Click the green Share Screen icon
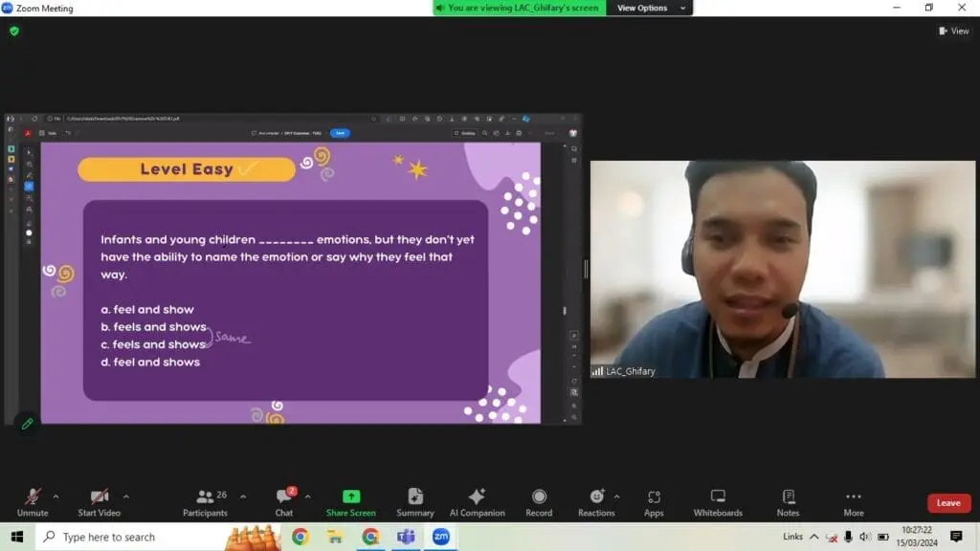 coord(350,497)
